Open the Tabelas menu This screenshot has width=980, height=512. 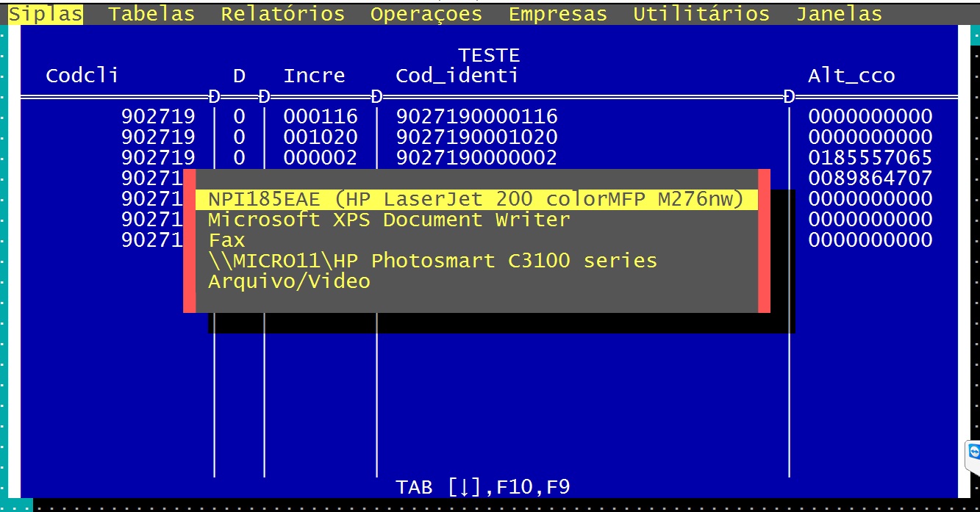(151, 14)
